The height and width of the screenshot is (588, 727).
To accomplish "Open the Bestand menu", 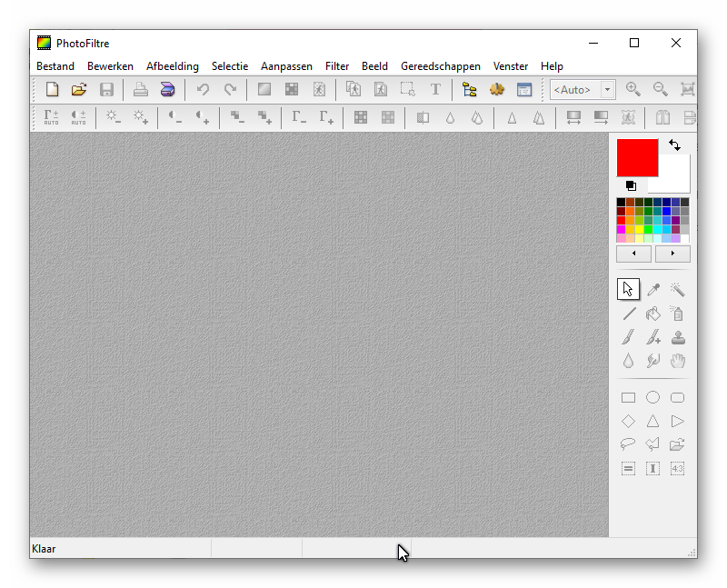I will [55, 66].
